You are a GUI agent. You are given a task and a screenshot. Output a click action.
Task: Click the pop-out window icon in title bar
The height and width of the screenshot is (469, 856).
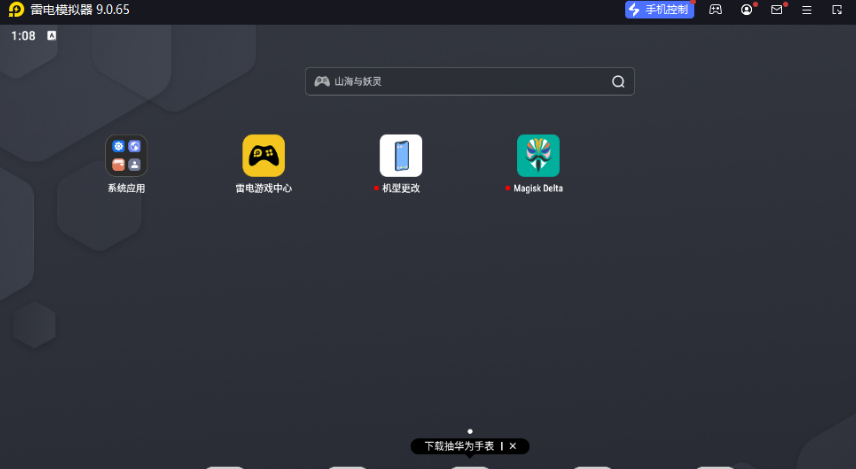(x=837, y=10)
